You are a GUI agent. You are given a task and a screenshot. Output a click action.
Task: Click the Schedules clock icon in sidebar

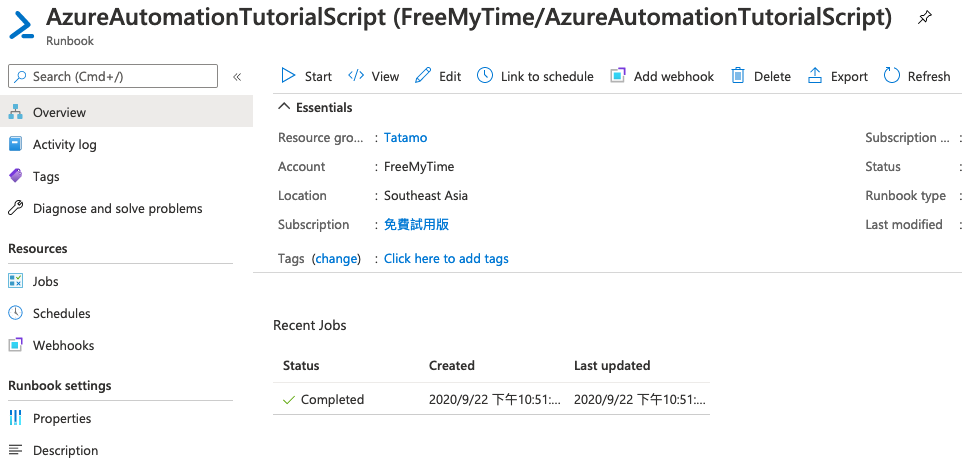15,313
